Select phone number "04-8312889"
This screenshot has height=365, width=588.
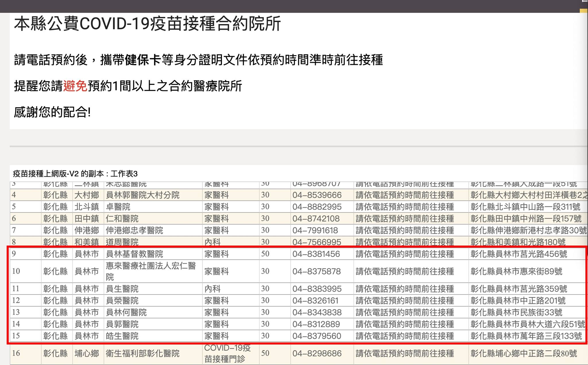click(316, 324)
